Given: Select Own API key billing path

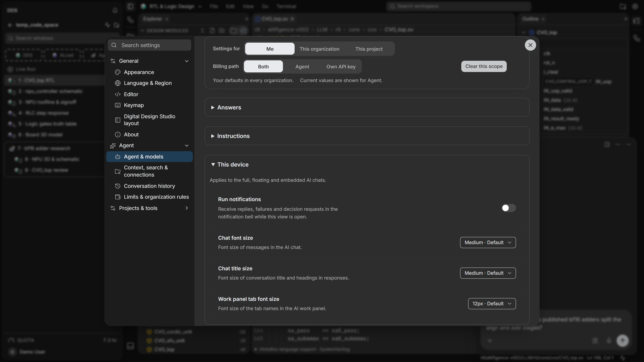Looking at the screenshot, I should 341,66.
